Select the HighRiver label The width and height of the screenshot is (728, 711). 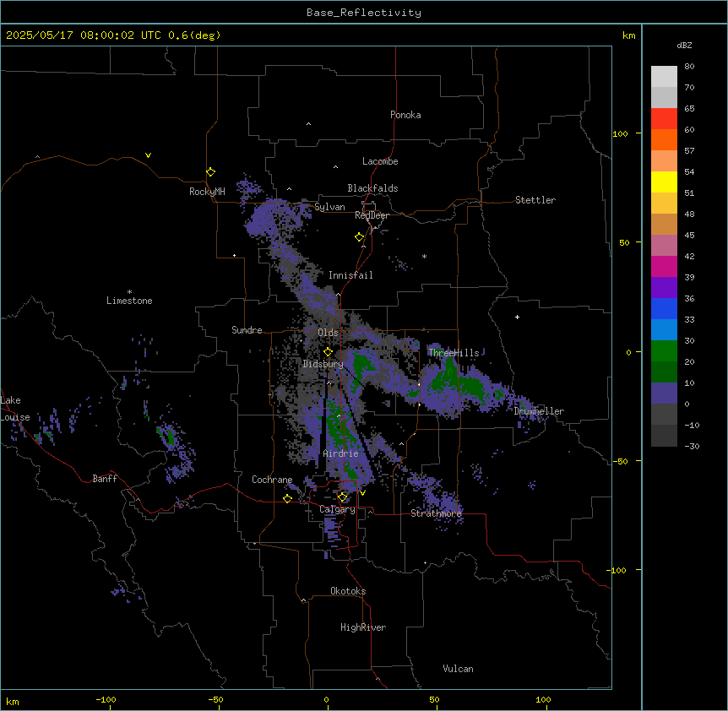coord(363,627)
